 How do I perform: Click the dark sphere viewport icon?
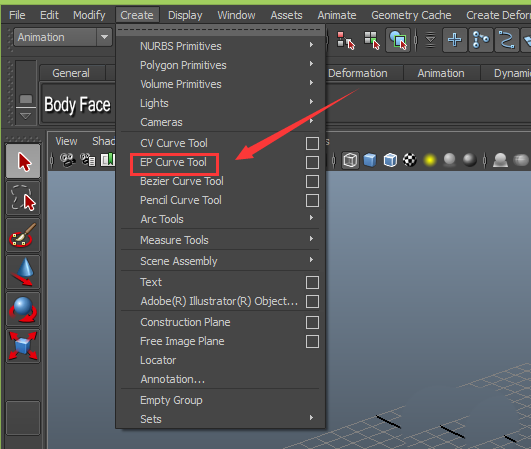click(x=470, y=160)
